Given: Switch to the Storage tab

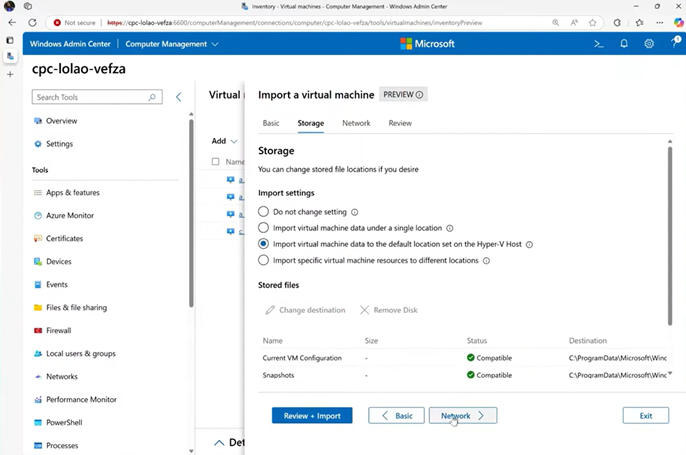Looking at the screenshot, I should (x=311, y=123).
